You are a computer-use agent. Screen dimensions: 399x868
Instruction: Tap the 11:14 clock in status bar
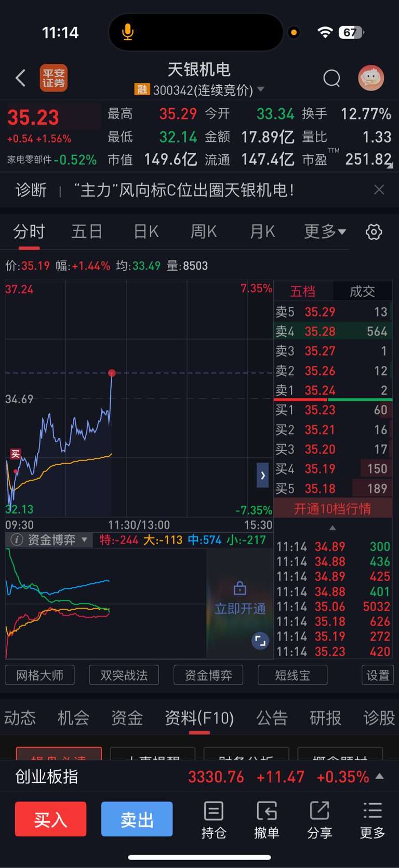click(x=60, y=33)
